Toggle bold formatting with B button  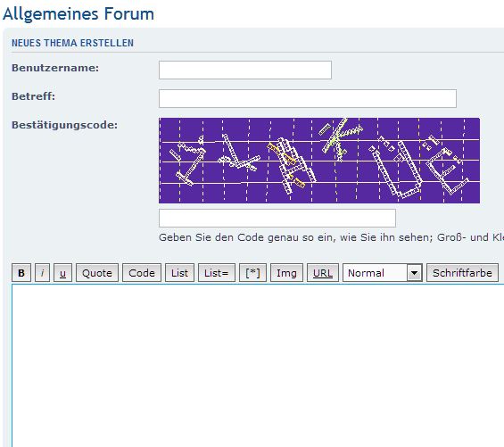21,273
